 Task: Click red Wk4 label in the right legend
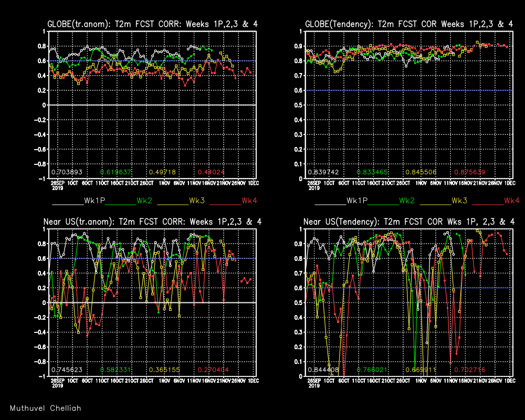[512, 201]
